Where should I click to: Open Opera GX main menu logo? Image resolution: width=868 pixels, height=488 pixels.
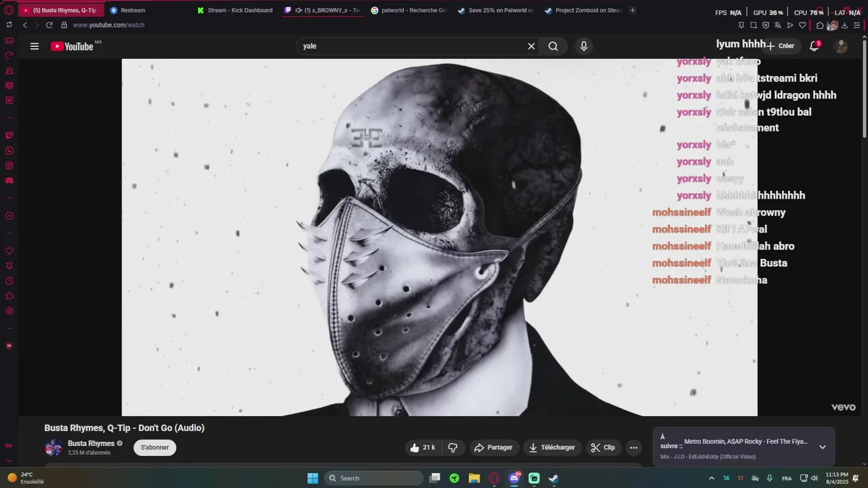(9, 10)
